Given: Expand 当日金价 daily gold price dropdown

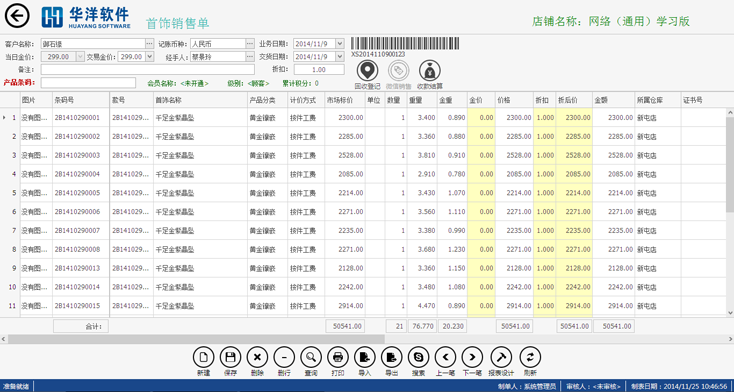Looking at the screenshot, I should pos(80,57).
